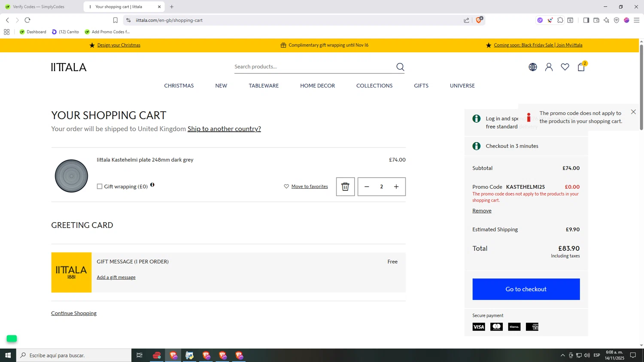The image size is (644, 362).
Task: Open the account profile icon
Action: coord(549,67)
